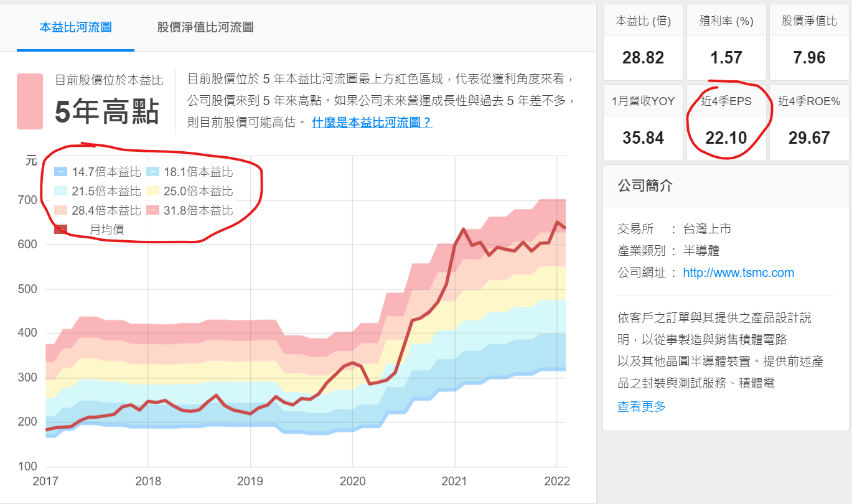This screenshot has height=504, width=852.
Task: Click the 25.0倍本益比 yellow legend swatch
Action: pyautogui.click(x=152, y=191)
